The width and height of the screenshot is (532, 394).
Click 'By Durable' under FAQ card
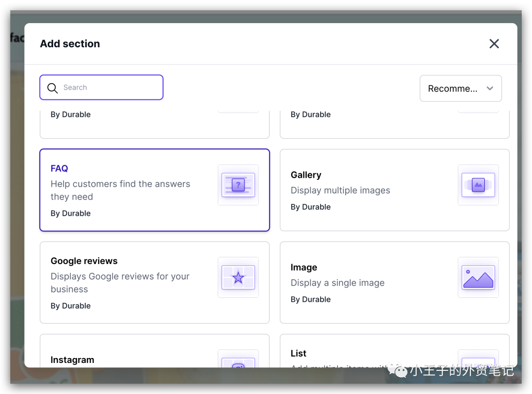point(70,213)
